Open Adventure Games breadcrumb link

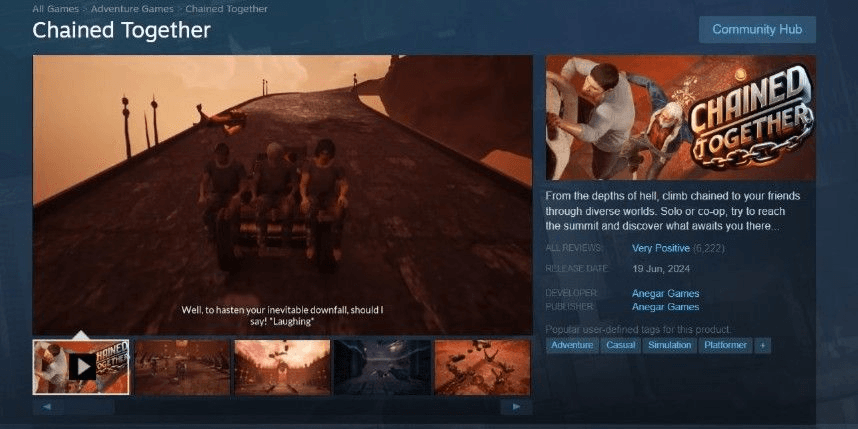coord(132,9)
